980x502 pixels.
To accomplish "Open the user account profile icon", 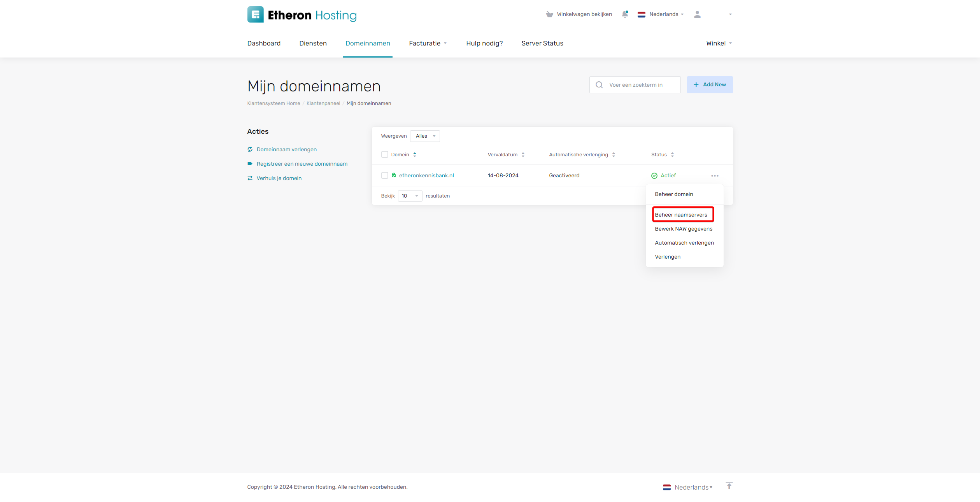I will click(697, 14).
